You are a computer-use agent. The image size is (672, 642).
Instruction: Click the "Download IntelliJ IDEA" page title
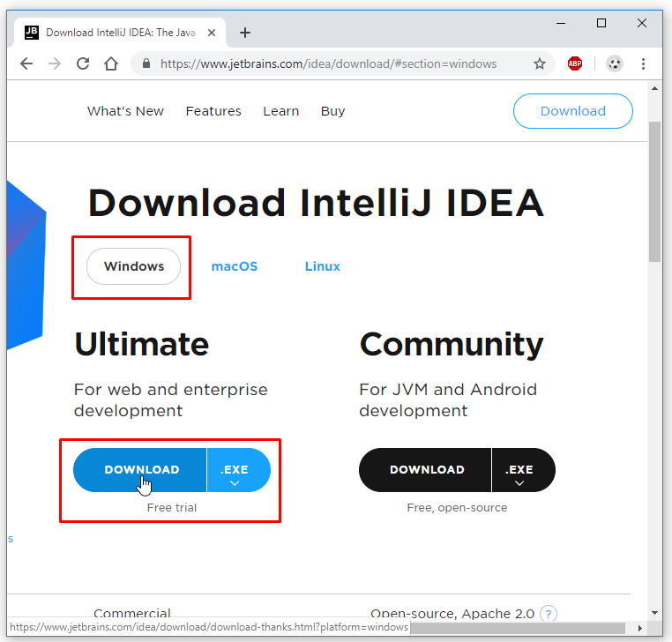[316, 203]
